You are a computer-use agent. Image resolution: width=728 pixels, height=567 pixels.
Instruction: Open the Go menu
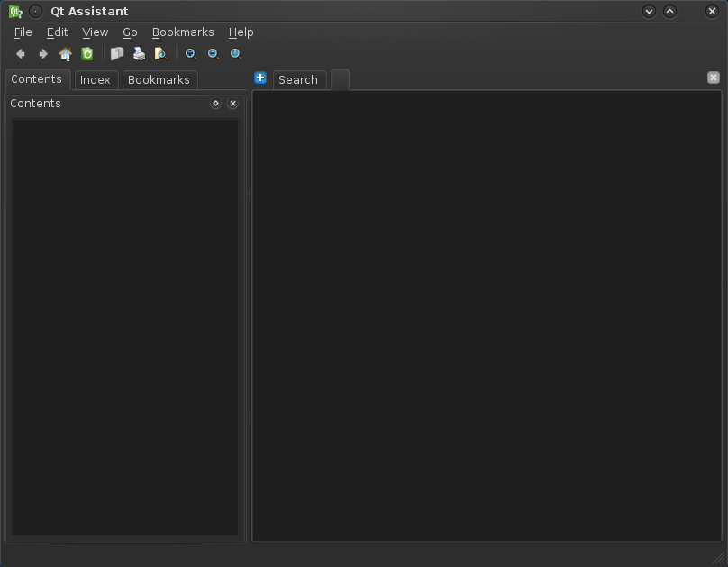point(130,32)
